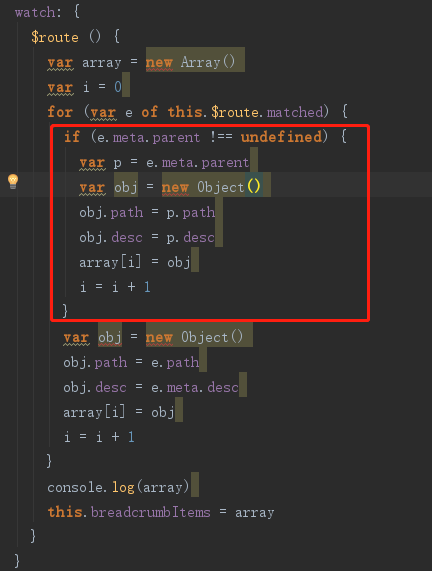Click the yellow highlighted parentheses after Object

(254, 186)
